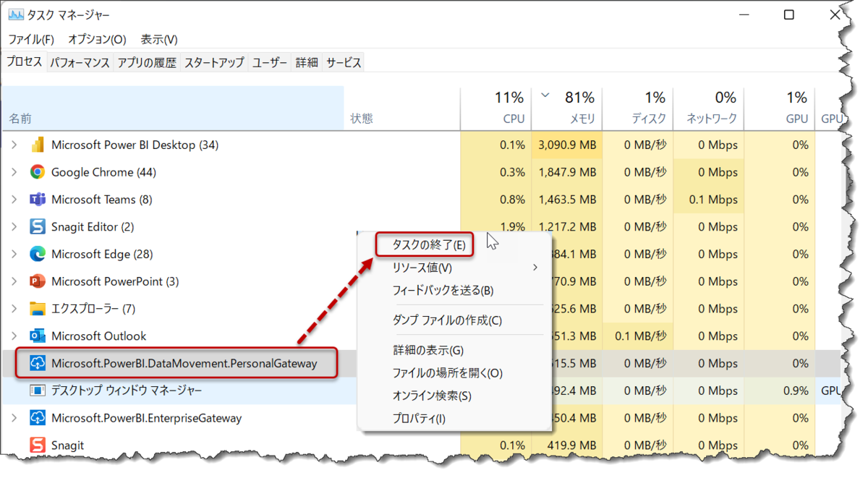Switch to the パフォーマンス tab
868x478 pixels.
tap(80, 63)
